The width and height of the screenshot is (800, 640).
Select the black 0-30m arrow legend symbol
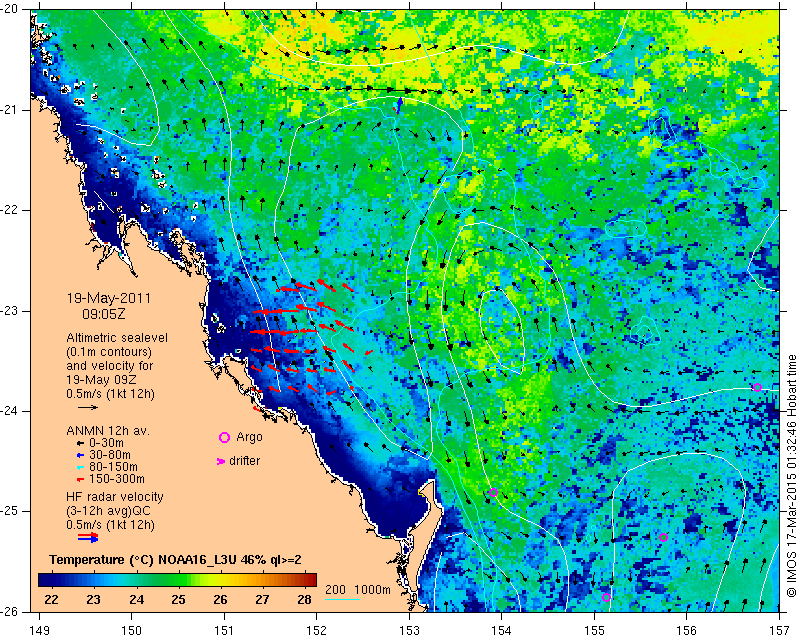(80, 443)
